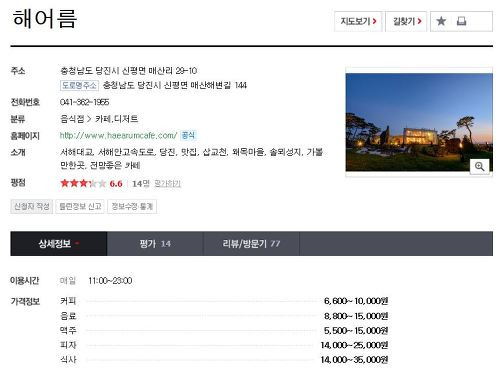Click 카페,디저트 category link
This screenshot has width=500, height=375.
point(117,119)
